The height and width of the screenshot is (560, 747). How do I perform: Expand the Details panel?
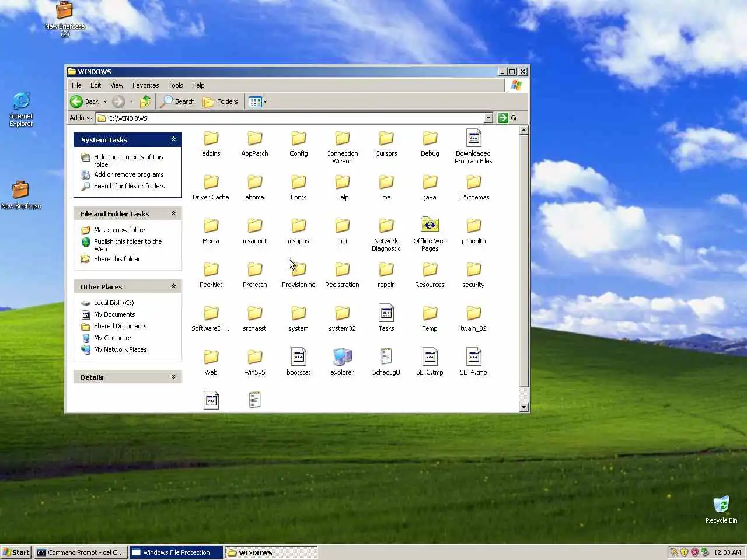click(x=173, y=377)
